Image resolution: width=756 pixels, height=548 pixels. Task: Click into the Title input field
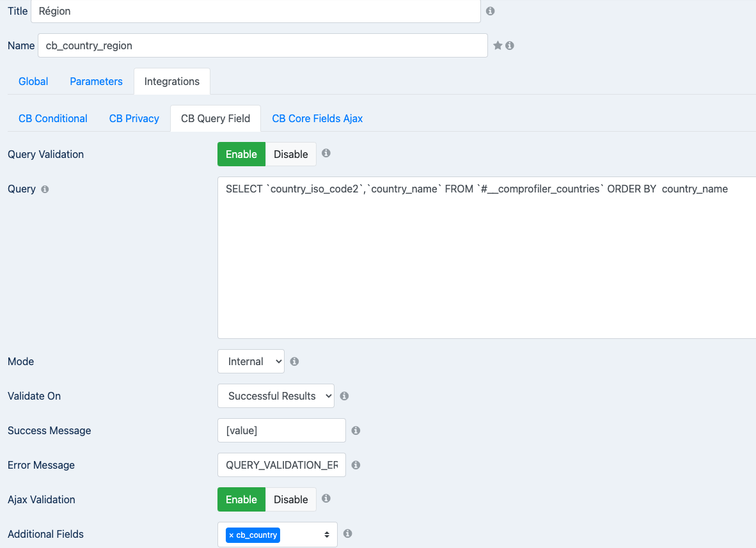[256, 11]
